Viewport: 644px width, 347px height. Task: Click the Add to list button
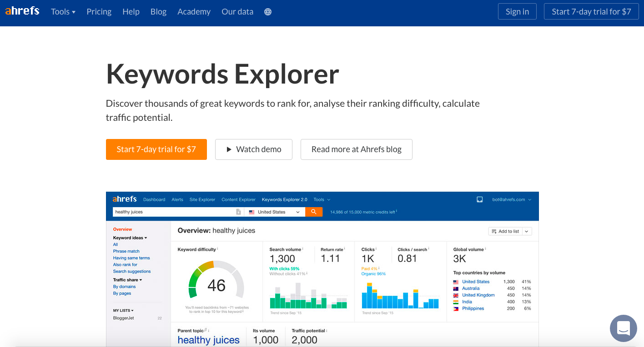point(505,231)
